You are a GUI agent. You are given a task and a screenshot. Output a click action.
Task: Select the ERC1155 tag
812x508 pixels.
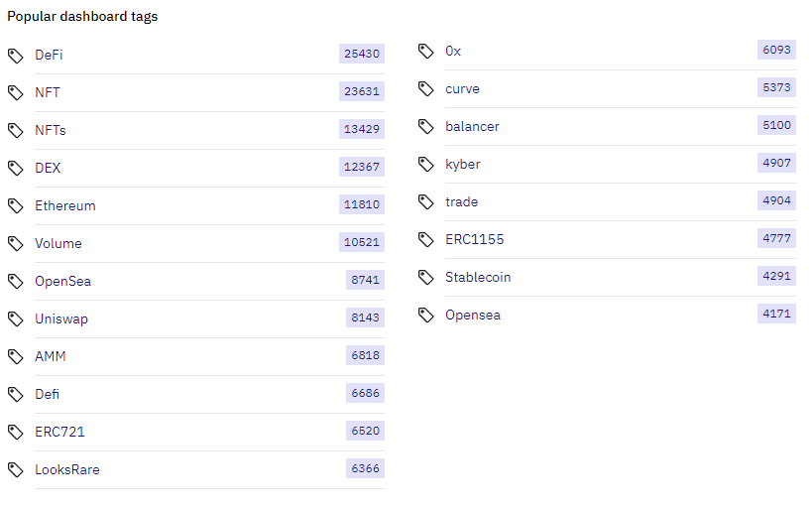click(x=474, y=239)
